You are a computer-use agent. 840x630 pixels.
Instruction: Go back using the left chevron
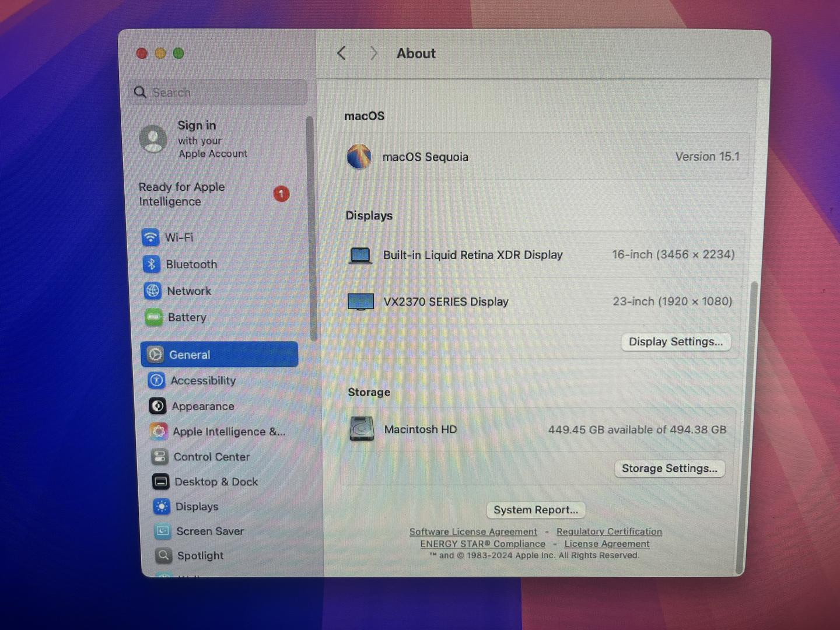point(342,53)
